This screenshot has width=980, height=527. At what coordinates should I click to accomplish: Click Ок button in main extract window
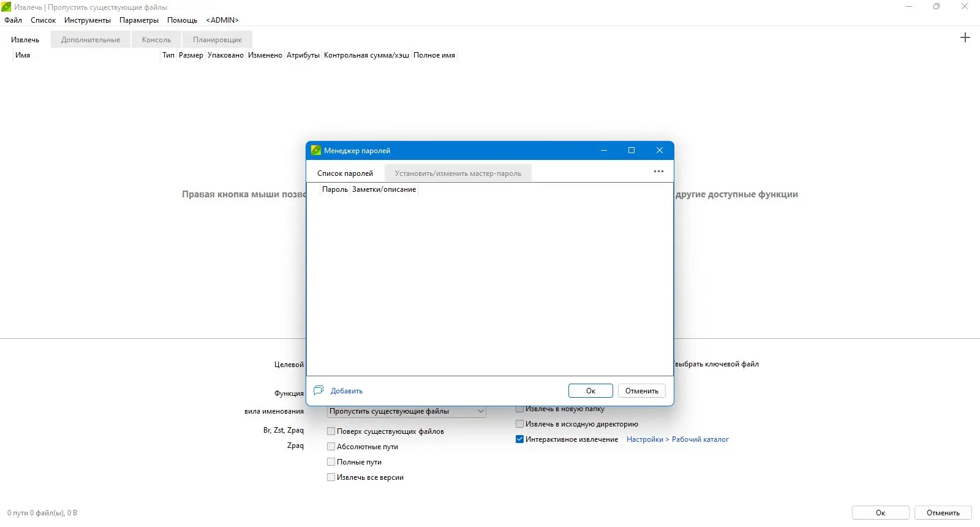[x=880, y=513]
